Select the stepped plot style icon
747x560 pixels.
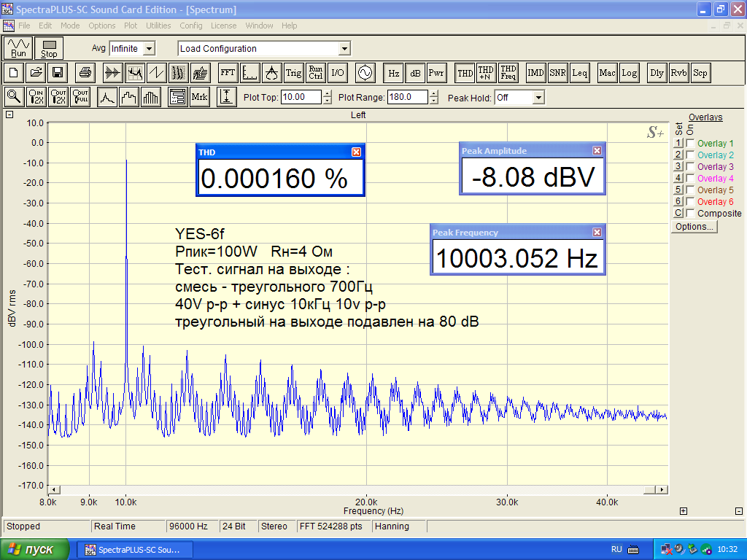click(x=129, y=97)
